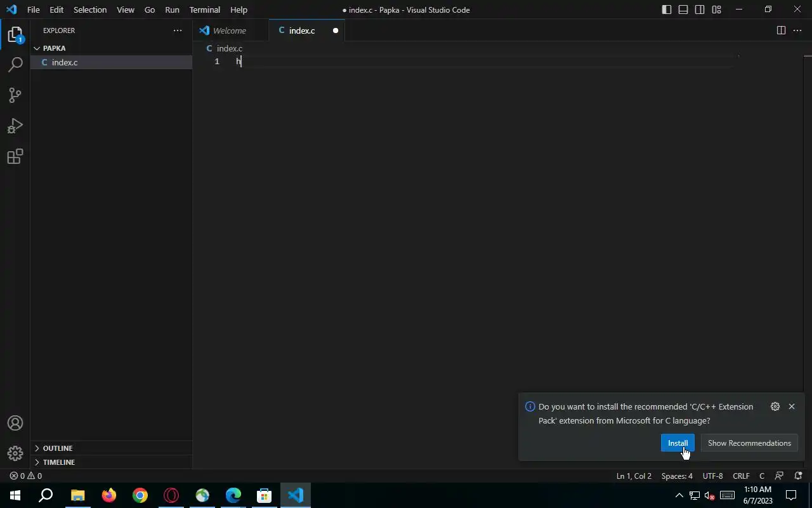This screenshot has height=508, width=812.
Task: Show hidden system tray icons
Action: pos(679,495)
